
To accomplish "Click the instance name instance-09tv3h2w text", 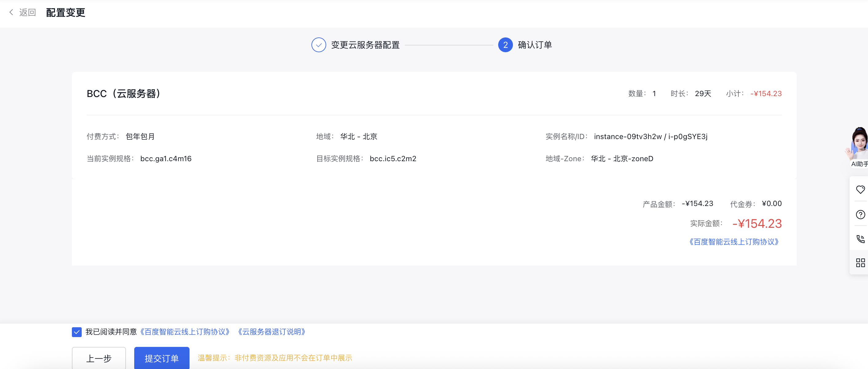I will (628, 136).
